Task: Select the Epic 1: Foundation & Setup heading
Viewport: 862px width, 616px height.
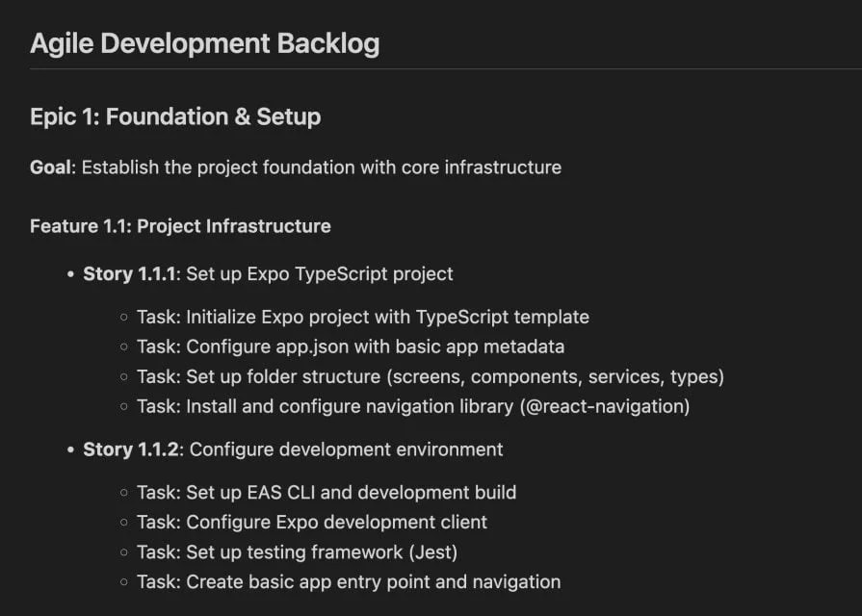Action: click(x=175, y=116)
